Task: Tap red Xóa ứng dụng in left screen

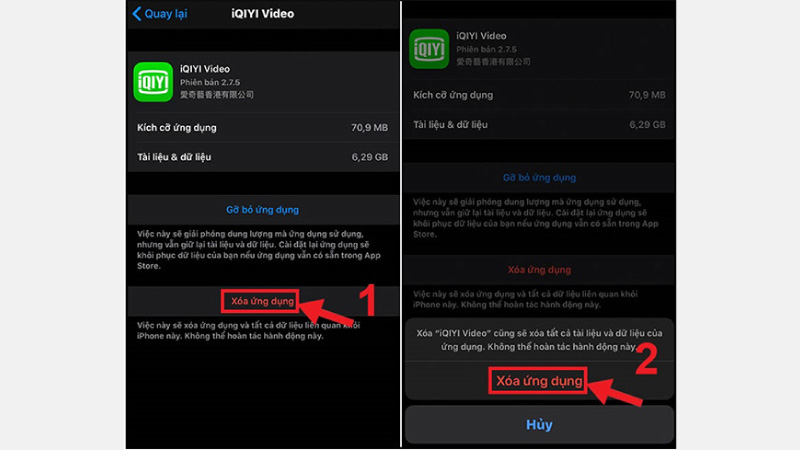Action: click(x=262, y=301)
